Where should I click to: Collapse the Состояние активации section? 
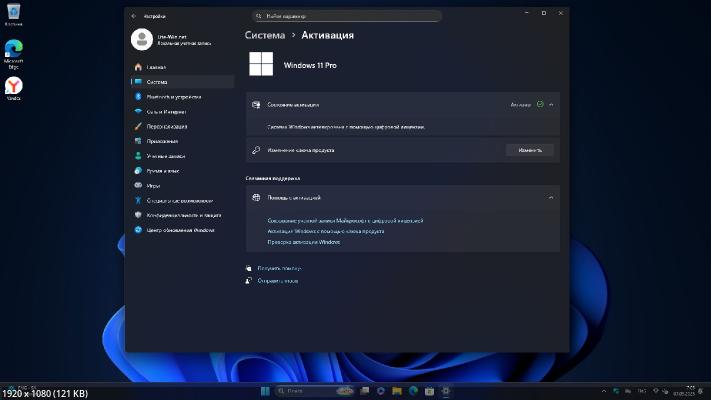[552, 104]
